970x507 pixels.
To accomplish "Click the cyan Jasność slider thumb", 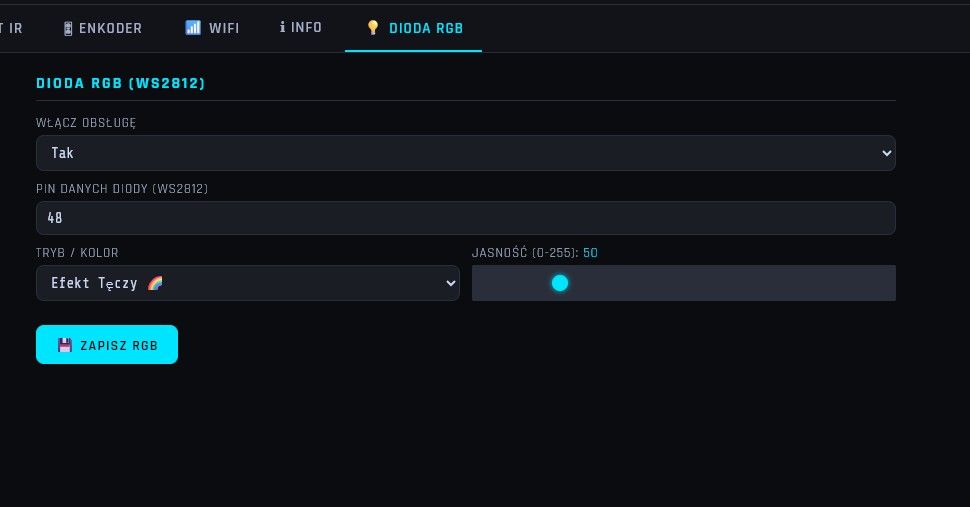I will pyautogui.click(x=560, y=283).
